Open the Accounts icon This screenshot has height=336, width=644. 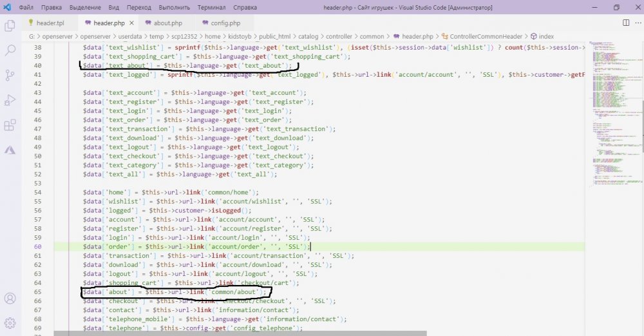(x=10, y=298)
